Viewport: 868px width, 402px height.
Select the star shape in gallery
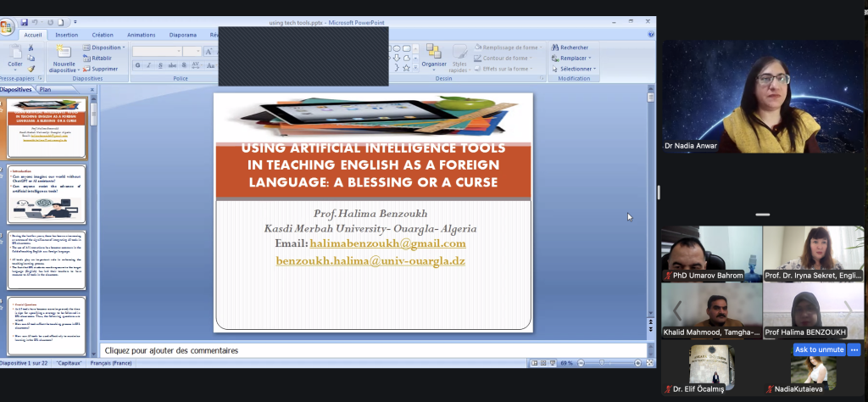click(406, 68)
